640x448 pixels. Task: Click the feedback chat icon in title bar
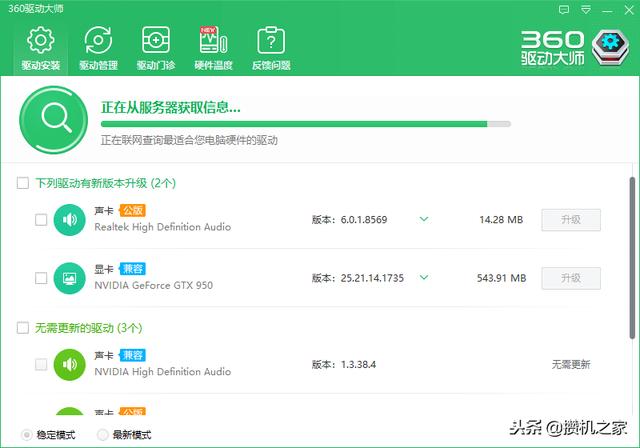point(564,10)
